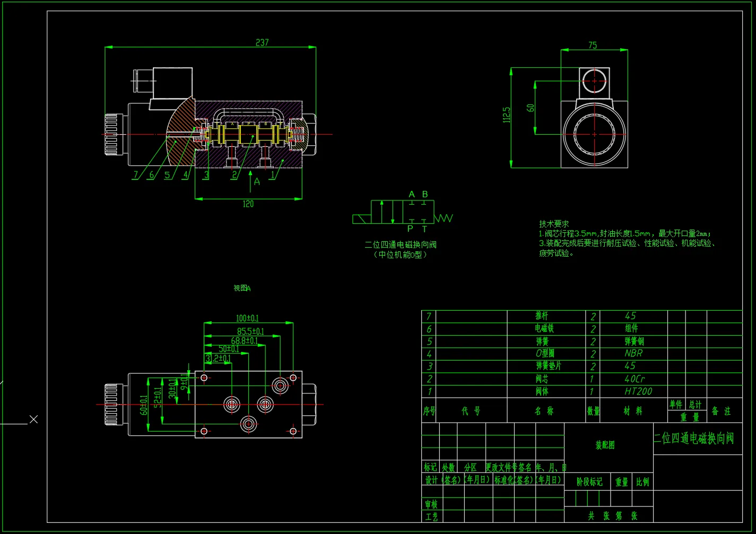Image resolution: width=756 pixels, height=534 pixels.
Task: Click the vertical '30±0.1' dimension text
Action: [x=172, y=388]
